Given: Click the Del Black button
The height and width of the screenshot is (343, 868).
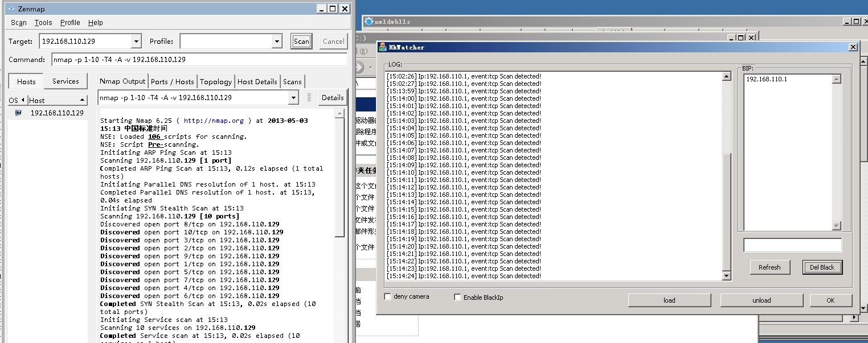Looking at the screenshot, I should coord(822,267).
